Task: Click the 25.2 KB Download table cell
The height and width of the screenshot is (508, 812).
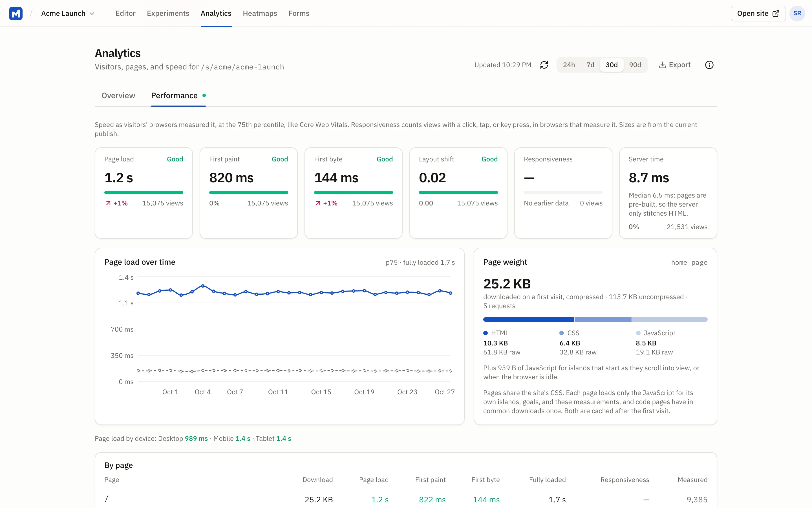Action: tap(318, 500)
